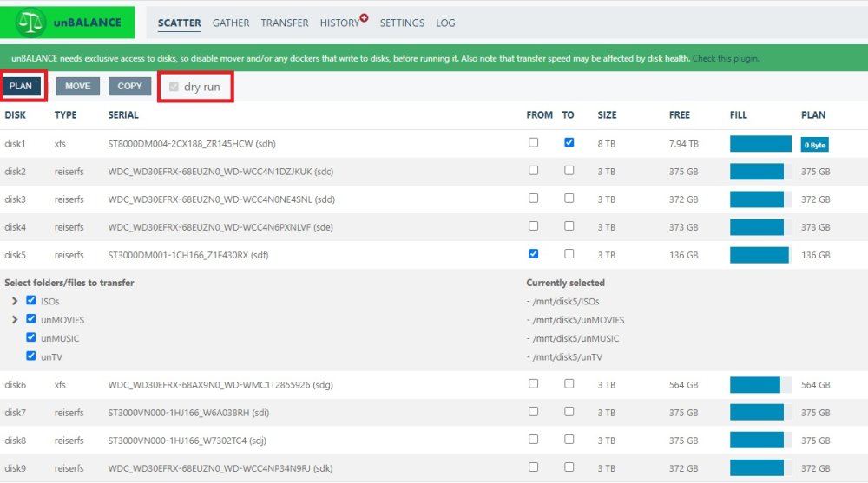The width and height of the screenshot is (868, 483).
Task: Select the '/mnt/disk5/ISOs' selected path
Action: 565,302
